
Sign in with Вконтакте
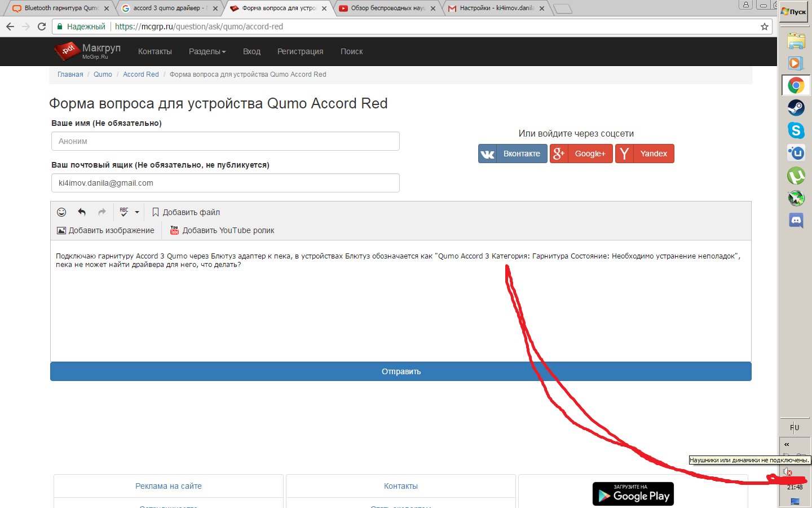point(513,154)
